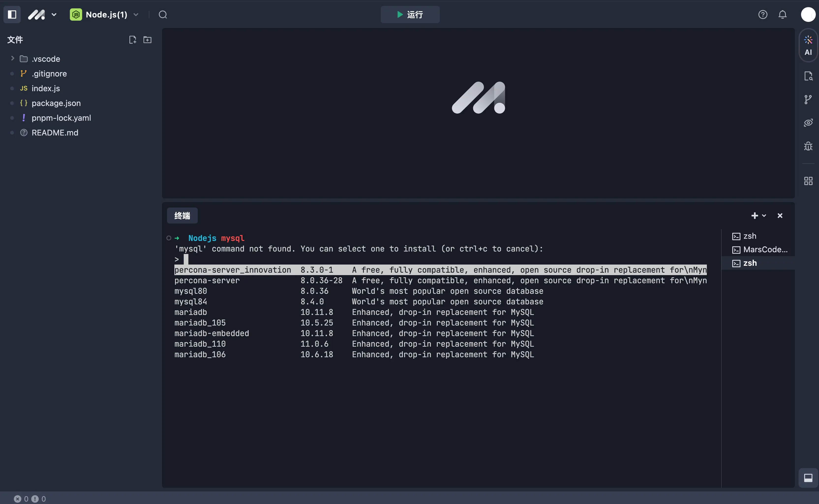Click the 文件 files panel header
The image size is (819, 504).
(x=15, y=40)
